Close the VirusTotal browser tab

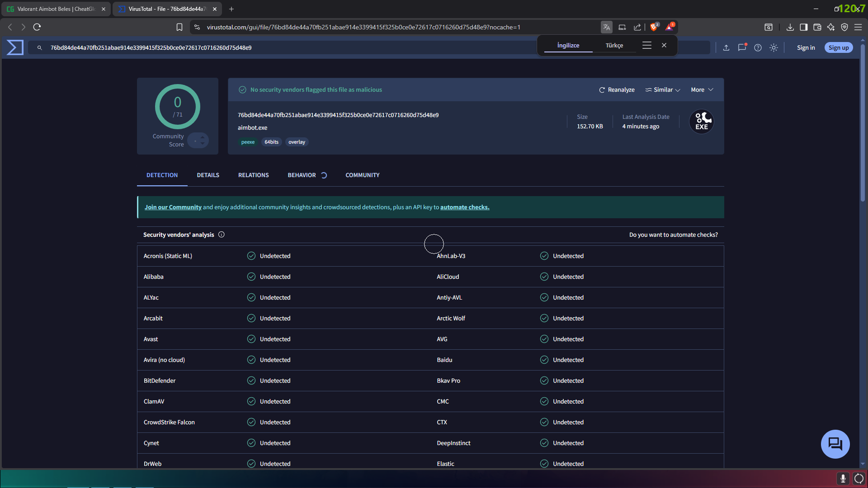point(215,9)
